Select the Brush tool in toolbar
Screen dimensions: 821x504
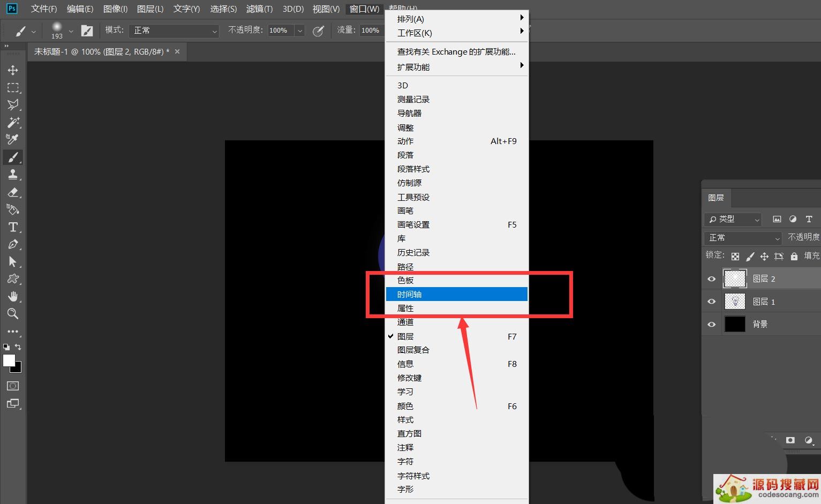click(13, 157)
